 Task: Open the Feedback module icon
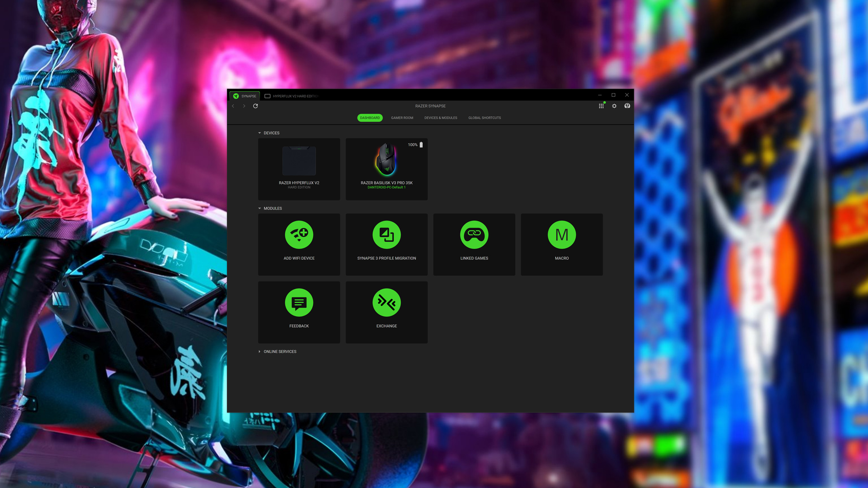(x=299, y=302)
